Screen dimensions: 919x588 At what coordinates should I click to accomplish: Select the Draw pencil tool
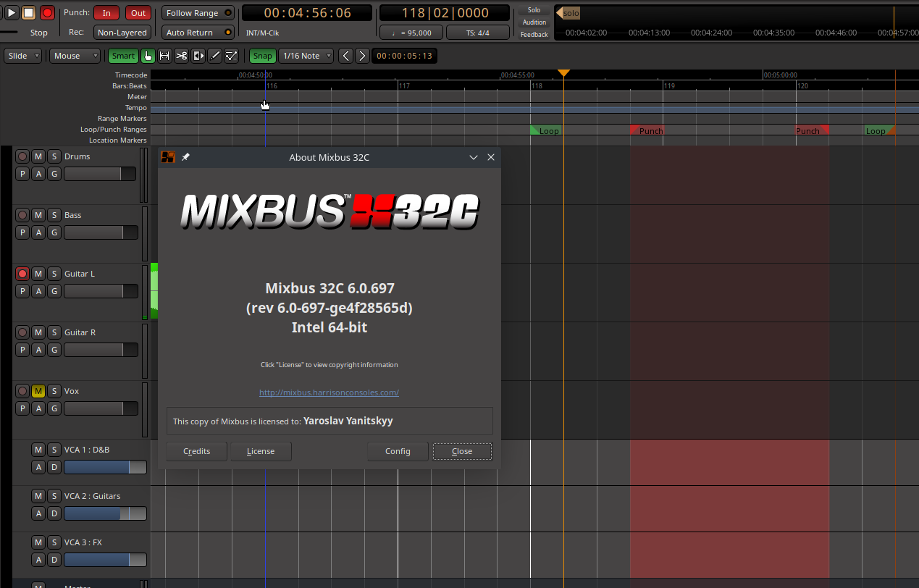(x=214, y=56)
